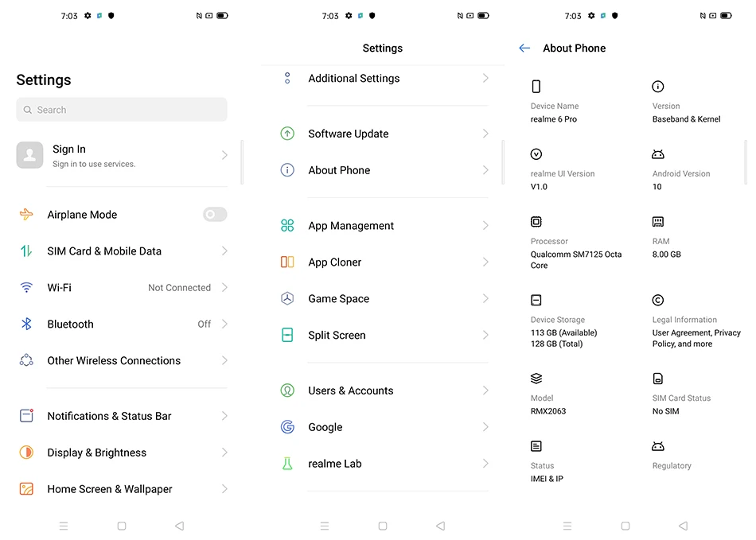Image resolution: width=756 pixels, height=540 pixels.
Task: Tap the Bluetooth symbol icon
Action: pos(26,324)
